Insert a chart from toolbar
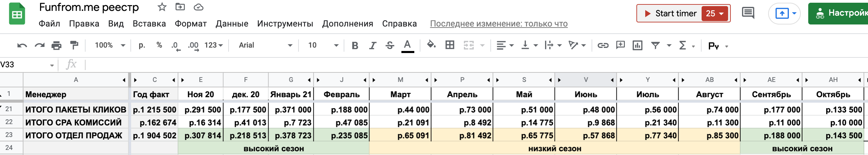This screenshot has height=155, width=868. [637, 46]
